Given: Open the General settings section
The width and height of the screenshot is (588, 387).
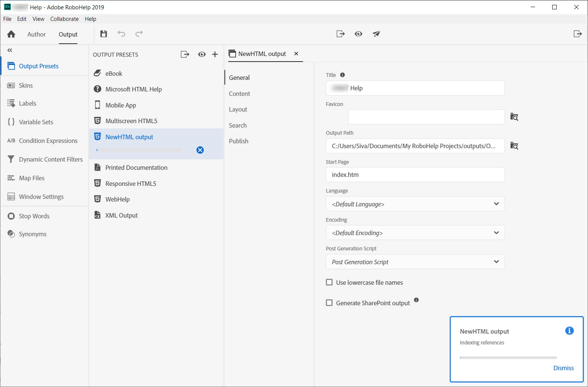Looking at the screenshot, I should tap(239, 78).
